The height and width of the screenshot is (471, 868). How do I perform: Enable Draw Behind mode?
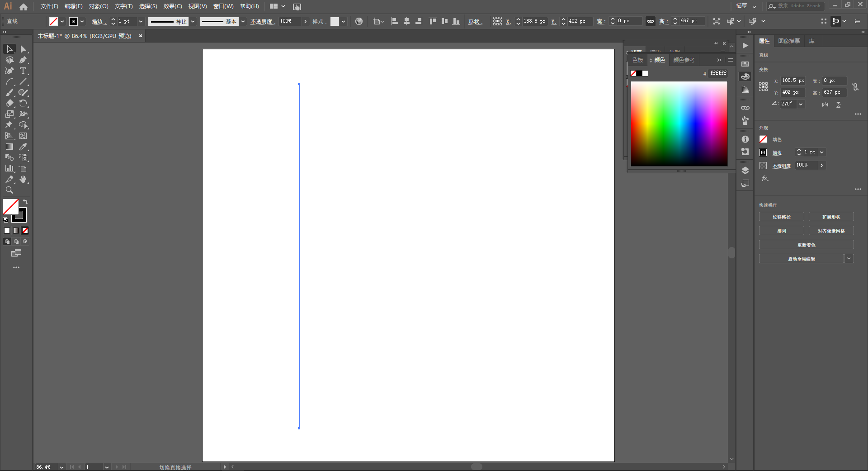tap(16, 242)
